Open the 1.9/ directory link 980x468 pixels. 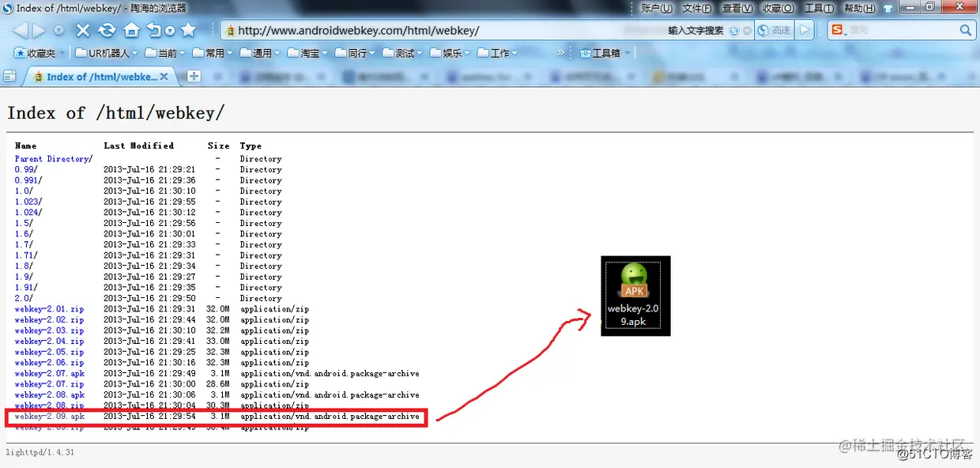click(24, 277)
